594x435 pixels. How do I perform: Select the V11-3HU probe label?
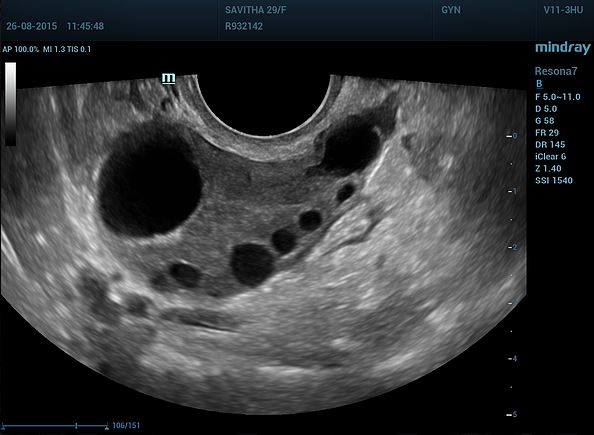point(563,10)
